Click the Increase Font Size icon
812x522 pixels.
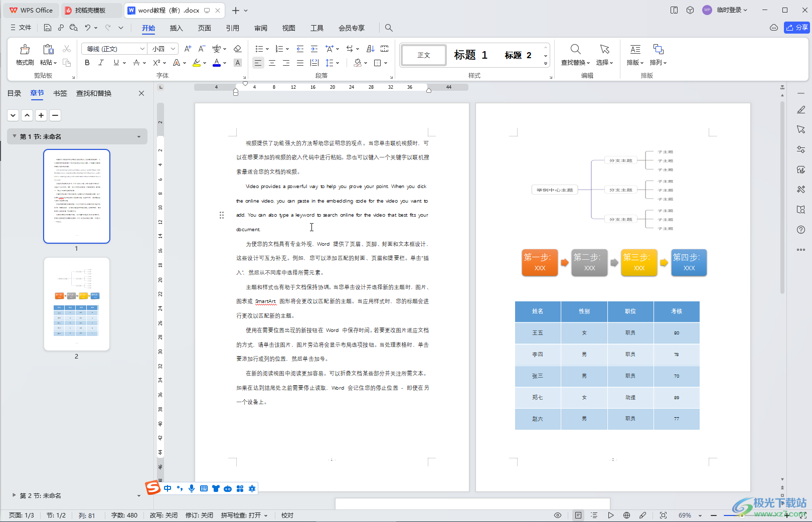(188, 49)
